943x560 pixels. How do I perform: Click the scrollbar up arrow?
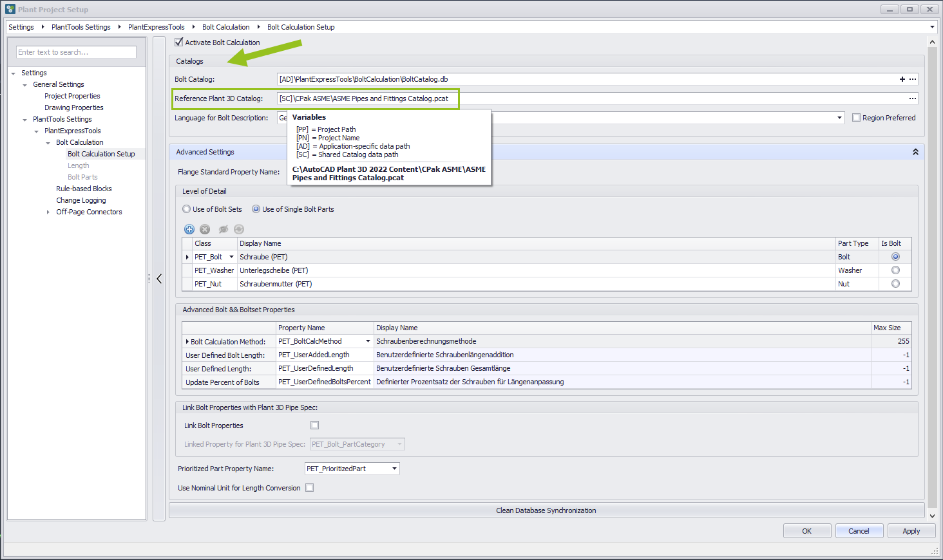tap(932, 42)
